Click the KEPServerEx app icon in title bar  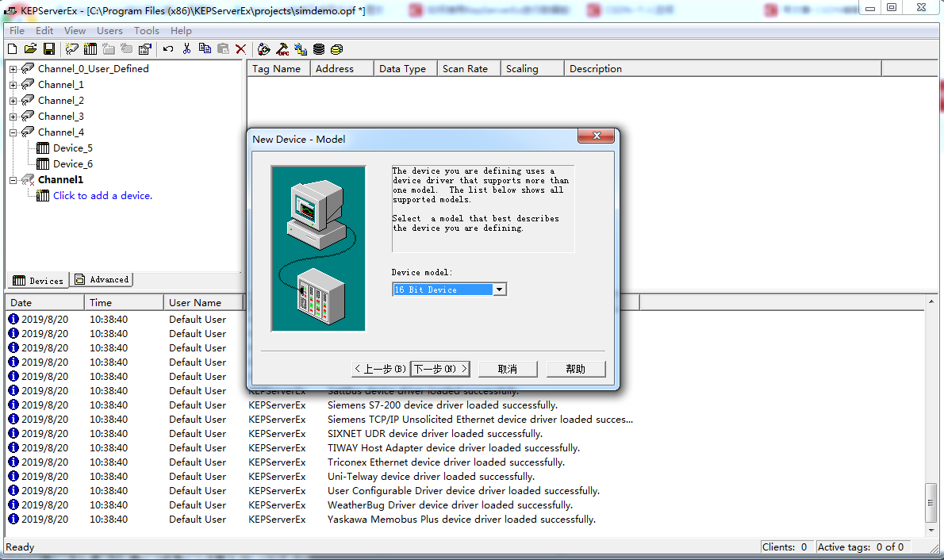tap(10, 10)
